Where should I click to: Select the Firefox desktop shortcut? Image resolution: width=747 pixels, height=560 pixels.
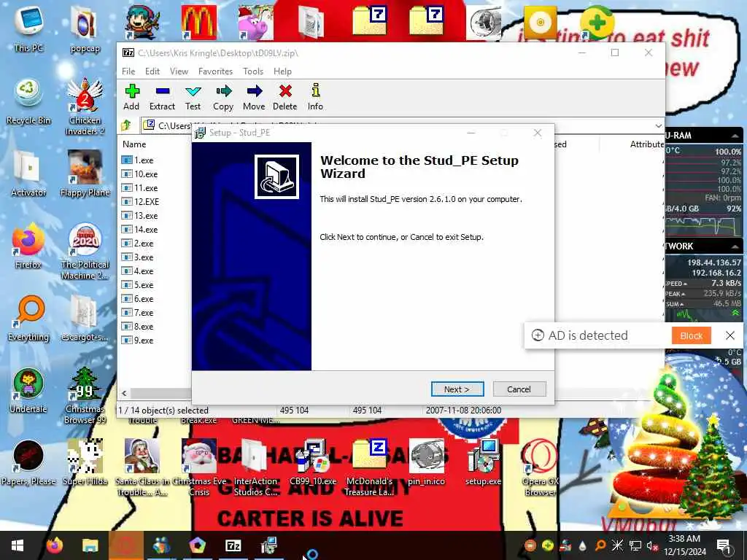click(28, 246)
